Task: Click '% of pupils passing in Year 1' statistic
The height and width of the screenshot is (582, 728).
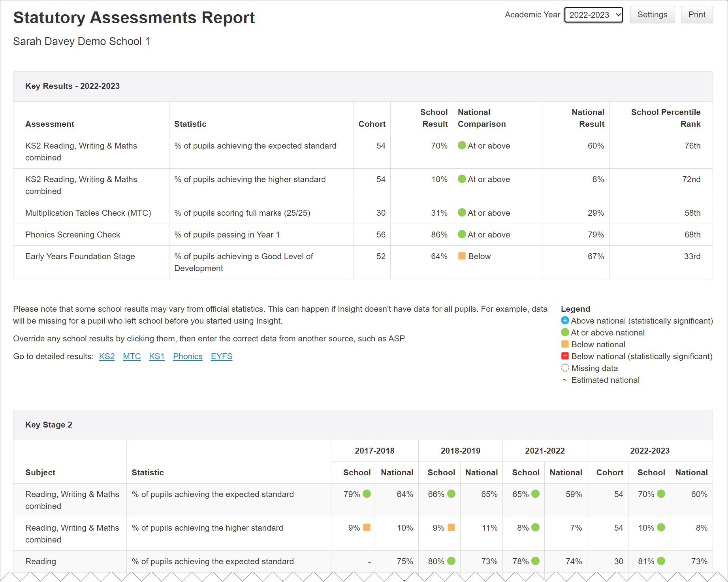Action: [227, 235]
